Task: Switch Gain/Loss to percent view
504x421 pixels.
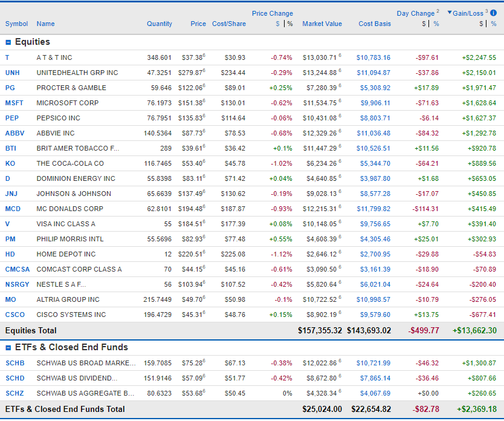Action: coord(494,24)
